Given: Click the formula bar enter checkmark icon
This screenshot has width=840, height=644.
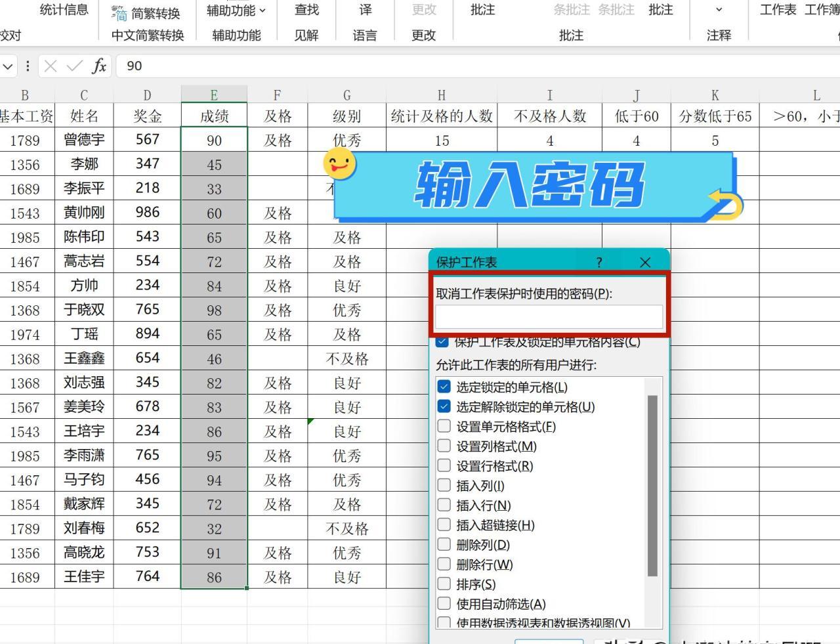Looking at the screenshot, I should click(x=75, y=66).
